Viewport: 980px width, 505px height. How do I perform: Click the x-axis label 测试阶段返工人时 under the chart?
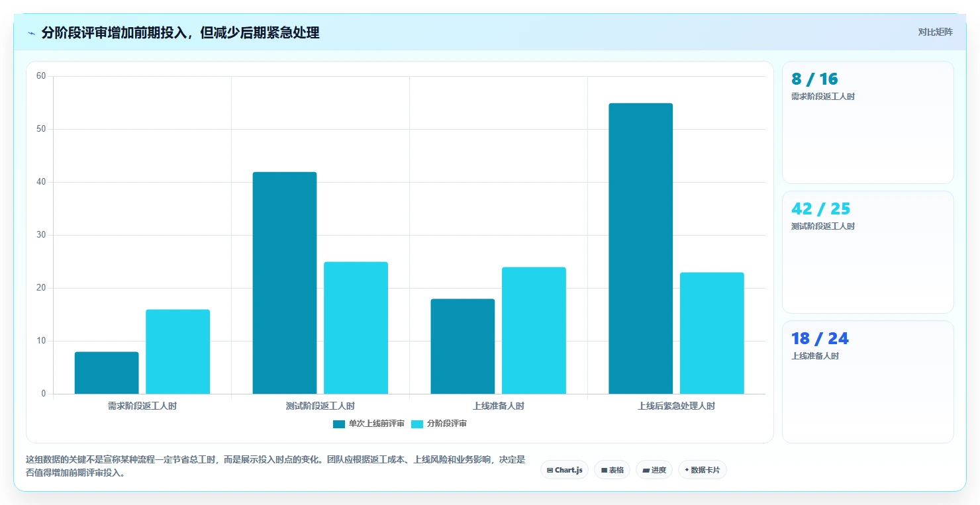point(320,406)
